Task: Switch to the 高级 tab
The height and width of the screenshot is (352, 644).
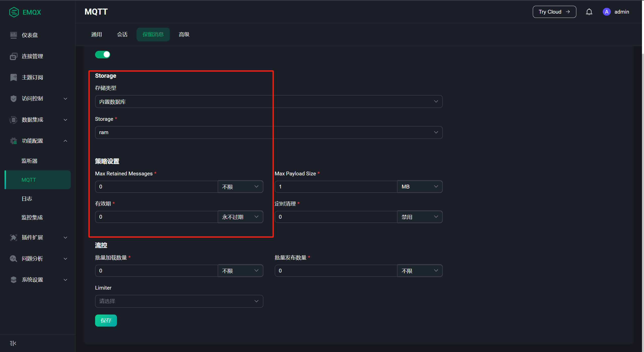Action: pos(184,34)
